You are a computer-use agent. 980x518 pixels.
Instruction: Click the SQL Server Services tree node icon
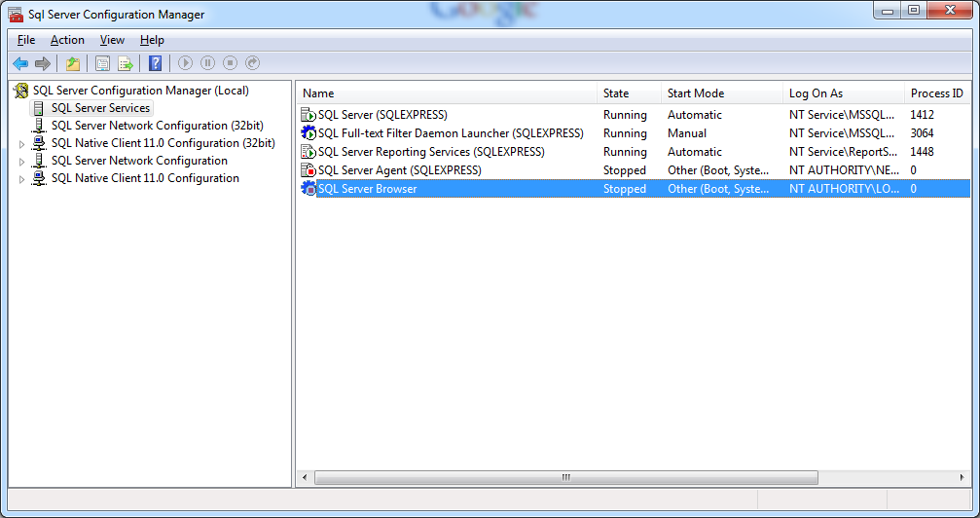point(39,108)
